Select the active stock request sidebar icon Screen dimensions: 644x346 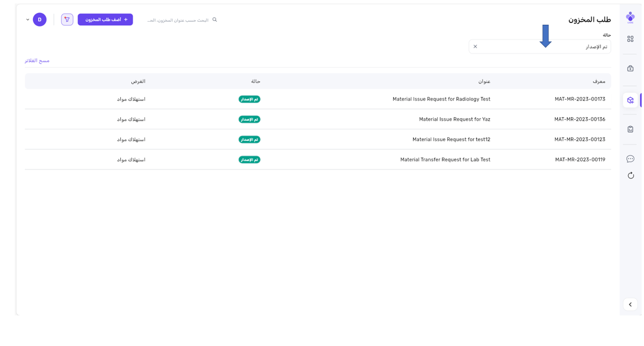(630, 100)
